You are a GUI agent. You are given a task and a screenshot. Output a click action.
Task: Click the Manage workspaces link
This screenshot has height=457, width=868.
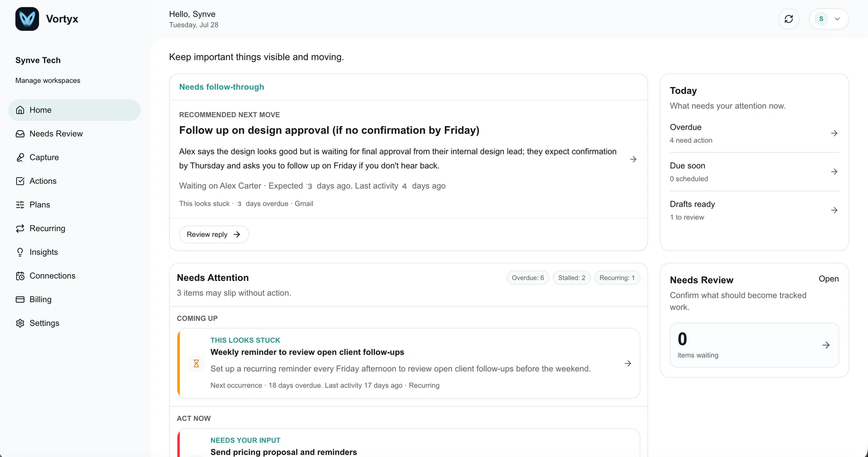coord(48,81)
